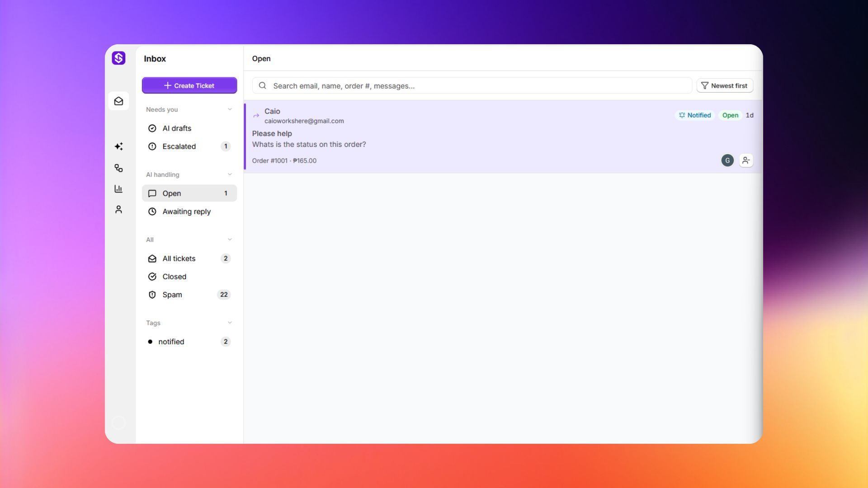This screenshot has width=868, height=488.
Task: Click the Create Ticket button
Action: click(x=189, y=85)
